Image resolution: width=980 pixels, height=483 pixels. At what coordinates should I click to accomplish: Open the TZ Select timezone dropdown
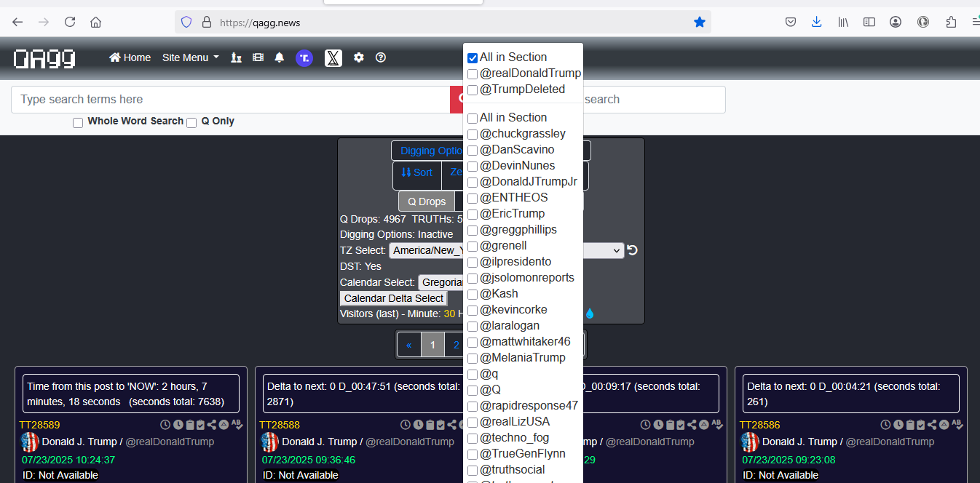[507, 250]
